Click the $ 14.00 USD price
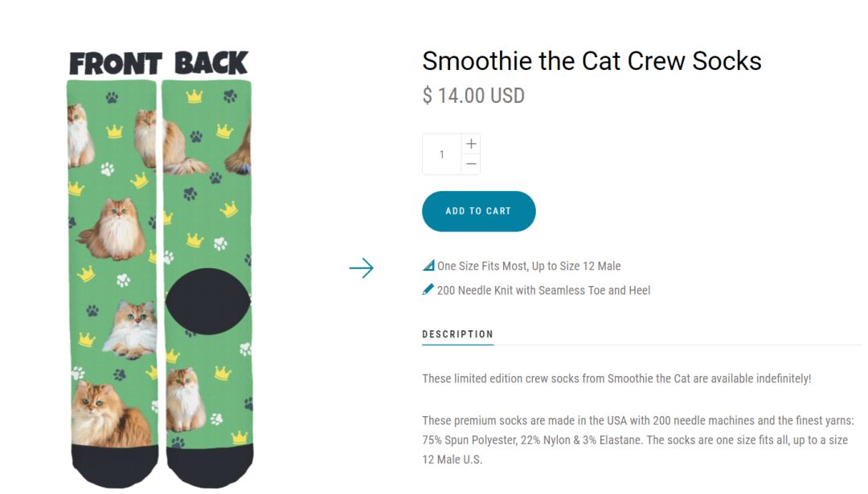 (x=473, y=96)
